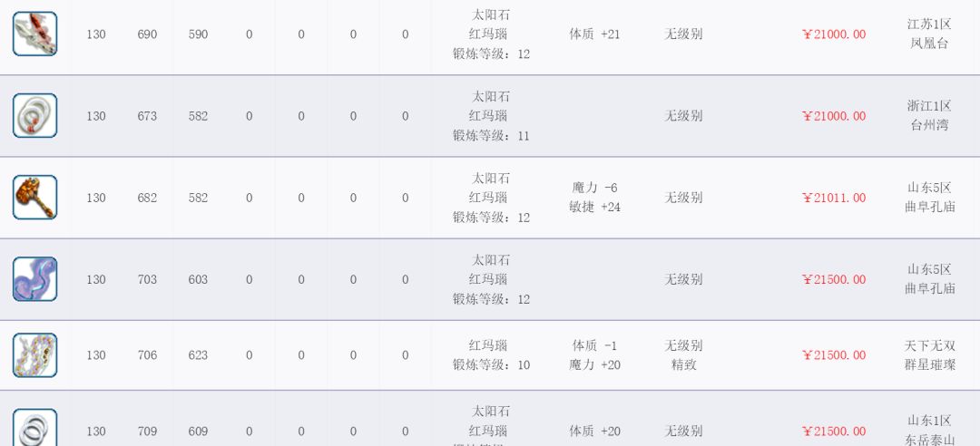The width and height of the screenshot is (980, 446).
Task: Click the ¥21011.00 price
Action: click(834, 198)
